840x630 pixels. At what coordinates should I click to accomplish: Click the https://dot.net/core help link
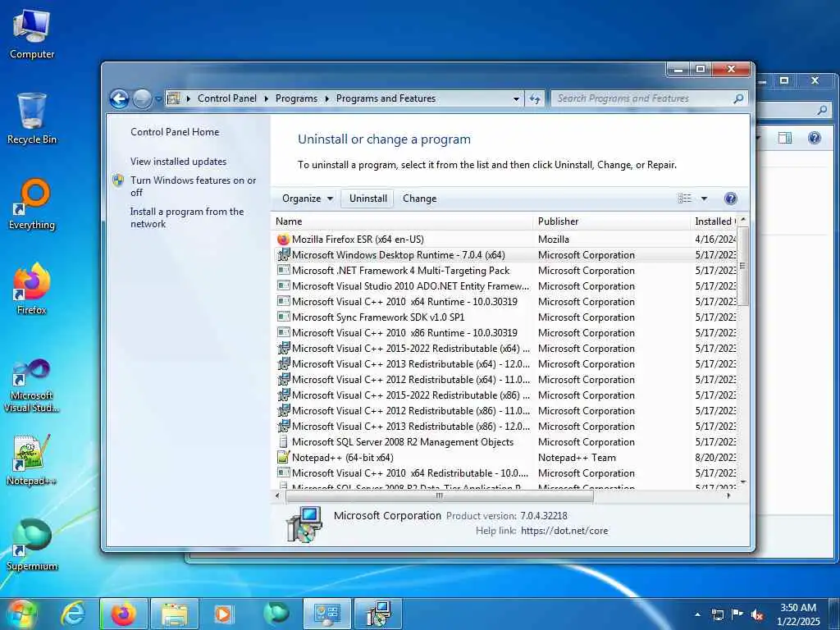564,531
